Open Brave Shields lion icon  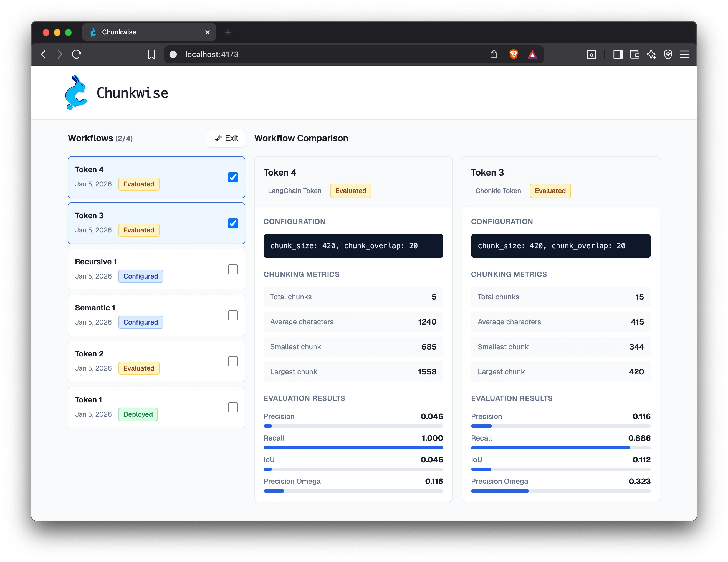[514, 54]
